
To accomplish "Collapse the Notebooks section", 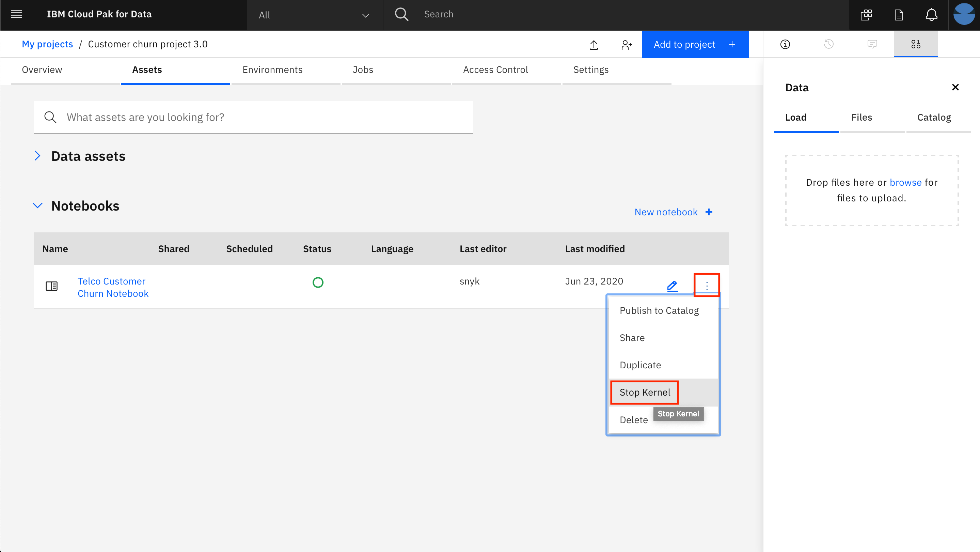I will click(37, 205).
